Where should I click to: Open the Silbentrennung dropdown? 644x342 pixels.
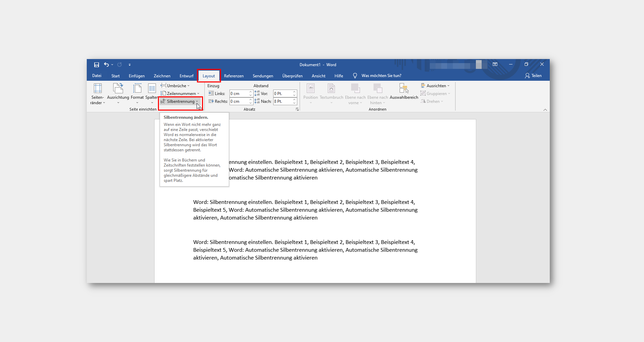tap(180, 101)
